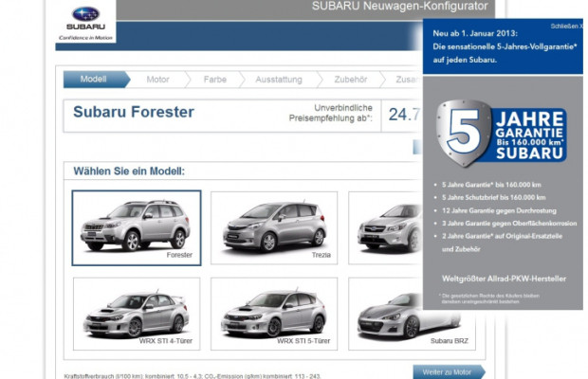
Task: Switch to the Ausstattung step tab
Action: [x=279, y=80]
